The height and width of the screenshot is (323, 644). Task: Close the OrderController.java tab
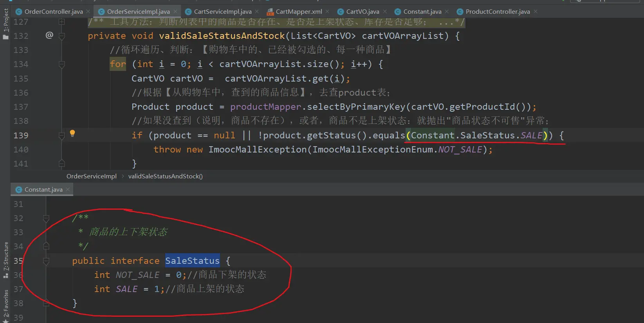click(88, 12)
